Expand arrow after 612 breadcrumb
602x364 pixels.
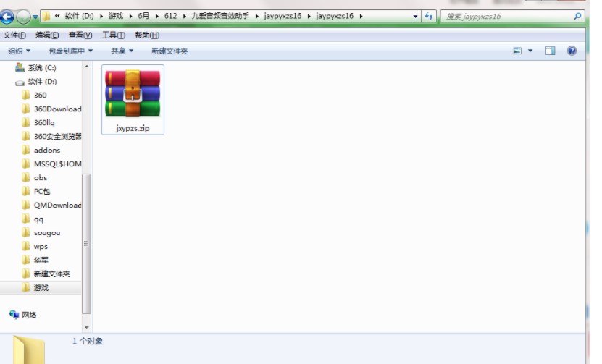184,16
